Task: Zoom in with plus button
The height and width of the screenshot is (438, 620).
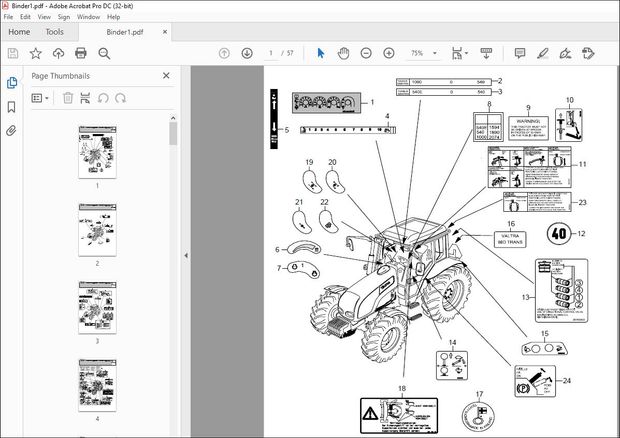Action: click(x=389, y=53)
